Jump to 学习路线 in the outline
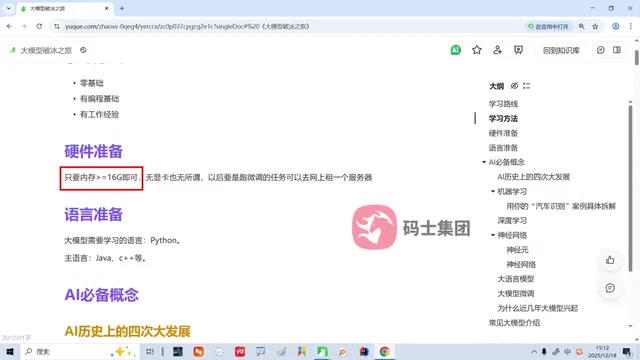The image size is (640, 360). [x=503, y=104]
